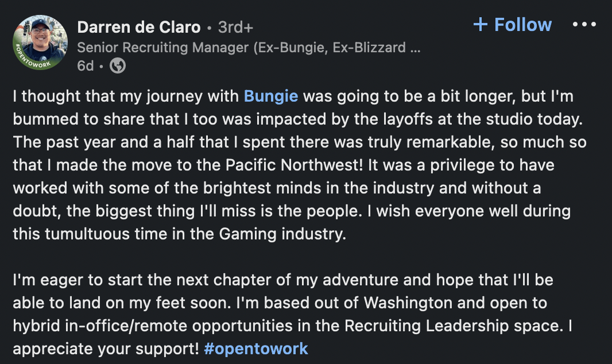
Task: Click the Ex-Bungie, Ex-Blizzard headline text
Action: (330, 48)
